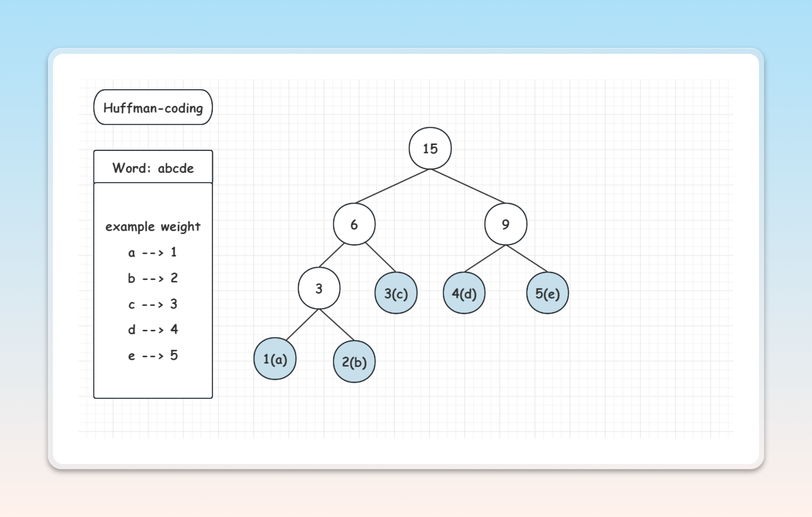Select the 'b --> 2' weight row
This screenshot has height=517, width=812.
click(153, 278)
